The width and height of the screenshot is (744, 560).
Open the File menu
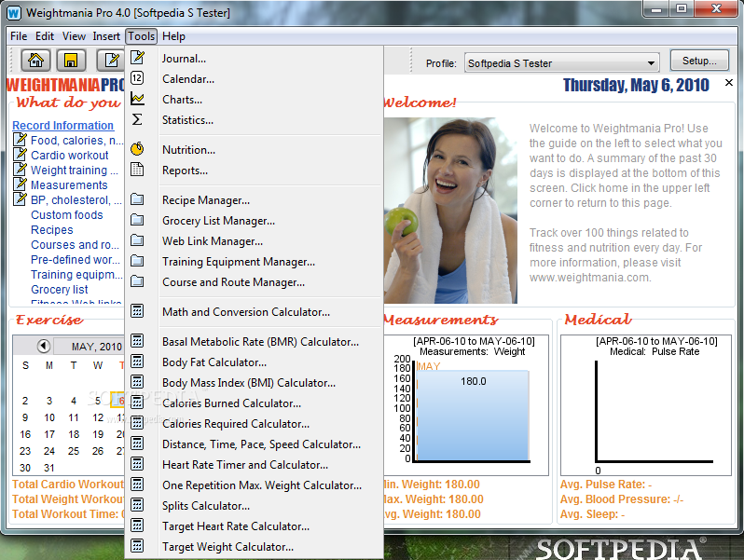point(19,36)
